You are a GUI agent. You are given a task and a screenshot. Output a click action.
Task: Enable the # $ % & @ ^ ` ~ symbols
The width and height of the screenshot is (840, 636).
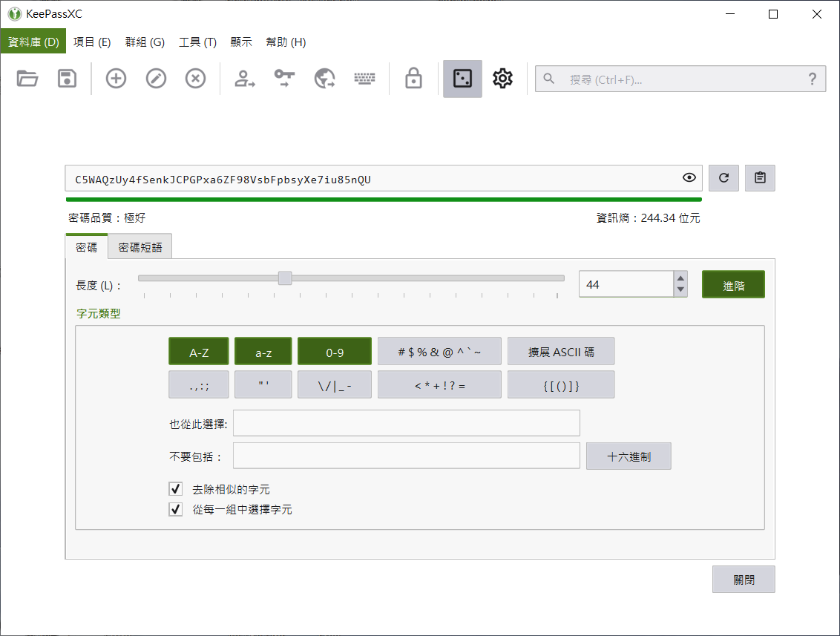tap(439, 352)
